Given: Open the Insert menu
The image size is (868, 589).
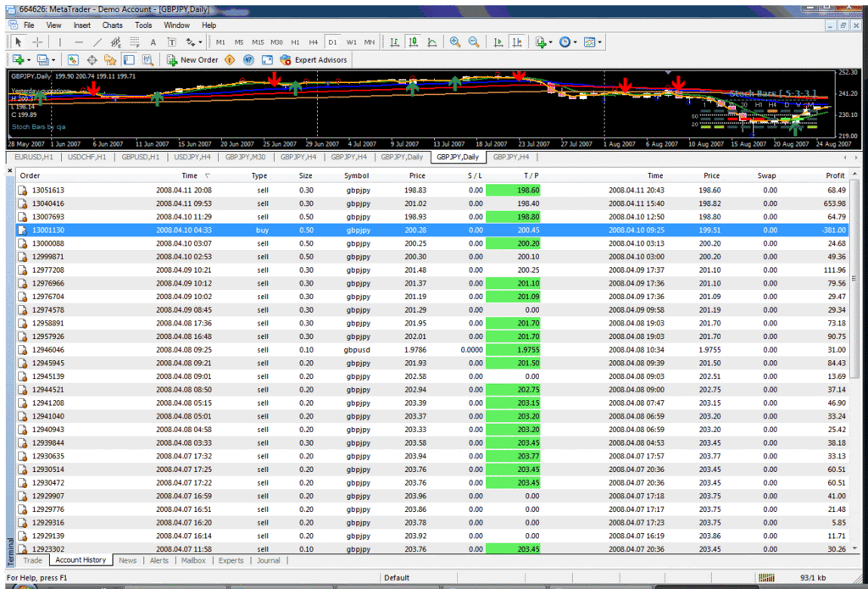Looking at the screenshot, I should [x=82, y=25].
